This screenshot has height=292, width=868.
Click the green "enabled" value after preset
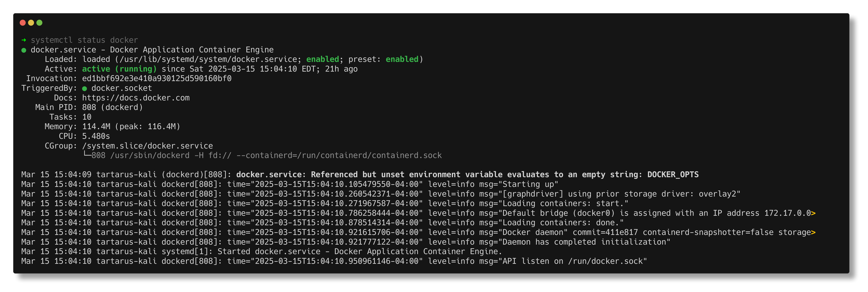[x=402, y=59]
